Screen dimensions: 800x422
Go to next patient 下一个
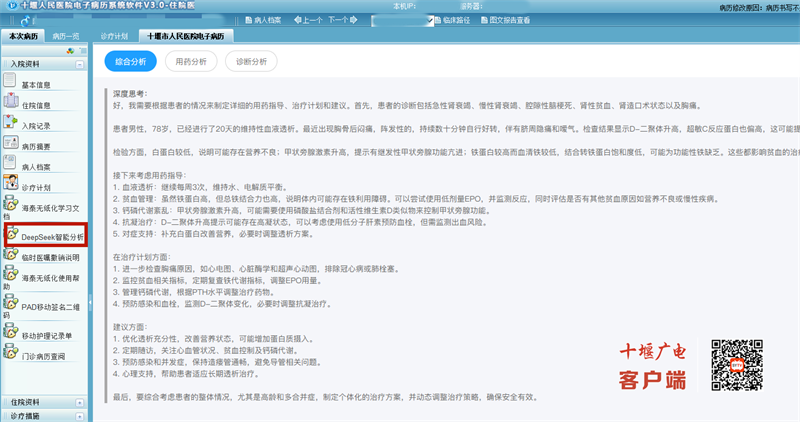click(342, 20)
